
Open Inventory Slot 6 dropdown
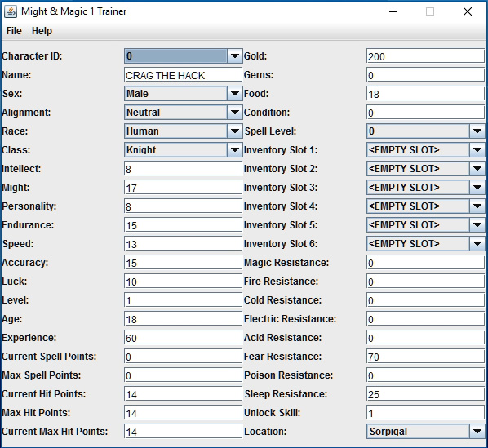tap(425, 244)
